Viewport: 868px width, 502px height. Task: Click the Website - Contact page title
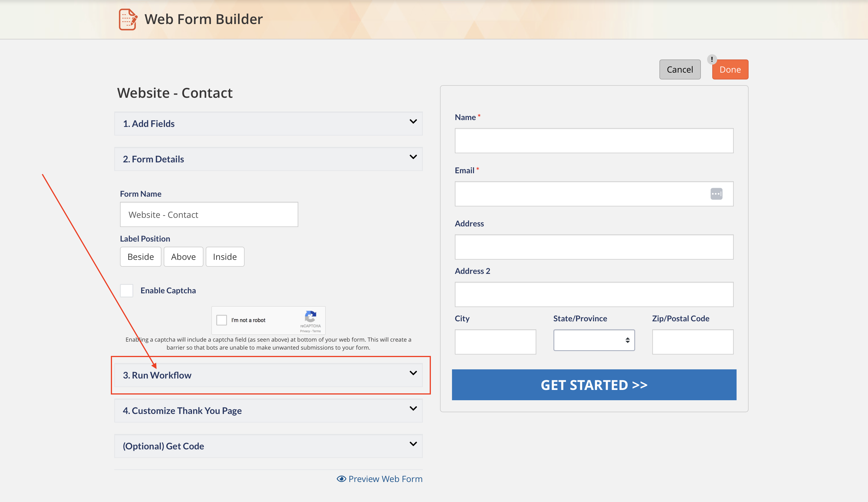[x=175, y=93]
